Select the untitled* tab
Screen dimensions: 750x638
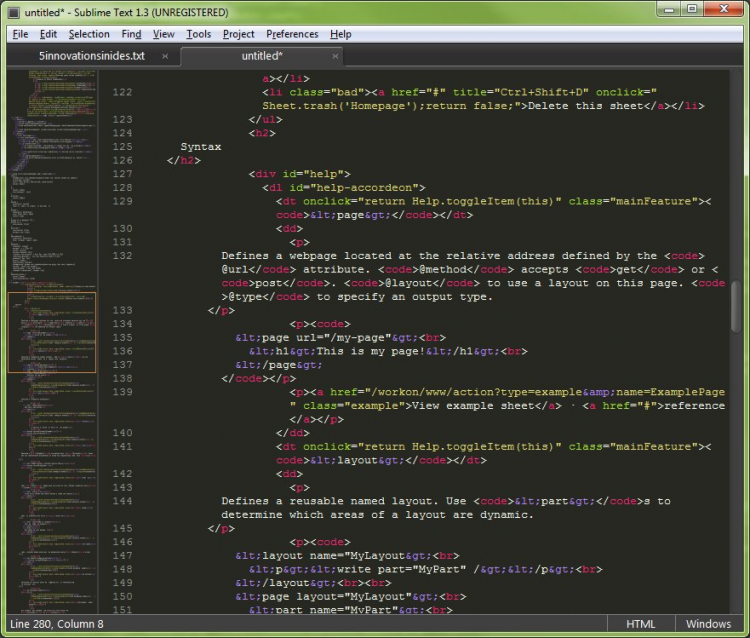coord(262,56)
